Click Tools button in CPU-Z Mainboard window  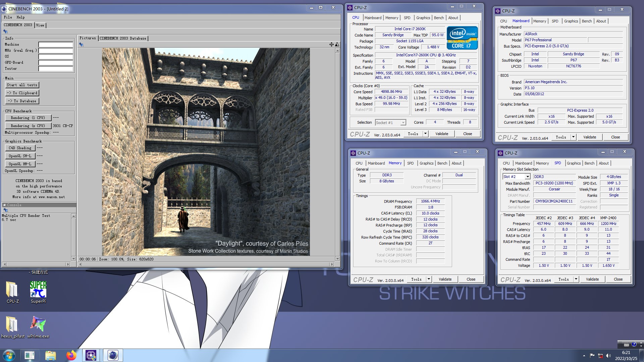561,137
